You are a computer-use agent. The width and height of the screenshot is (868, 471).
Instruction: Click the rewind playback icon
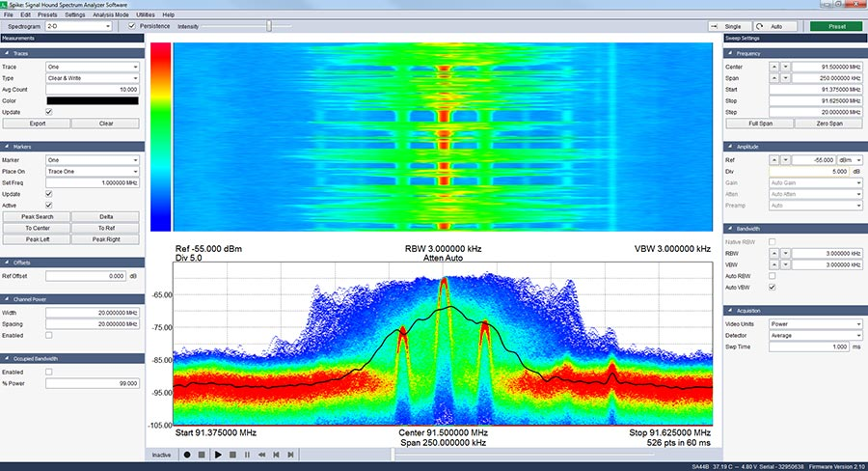click(262, 454)
